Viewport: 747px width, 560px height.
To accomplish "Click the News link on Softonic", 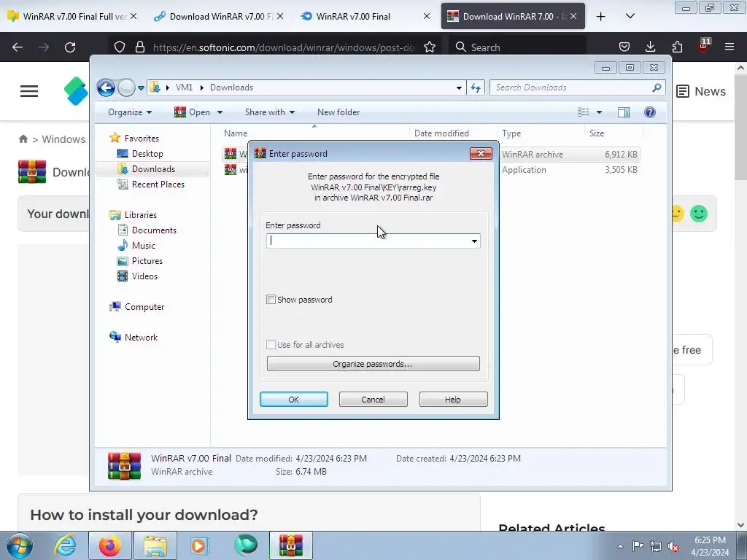I will (701, 91).
